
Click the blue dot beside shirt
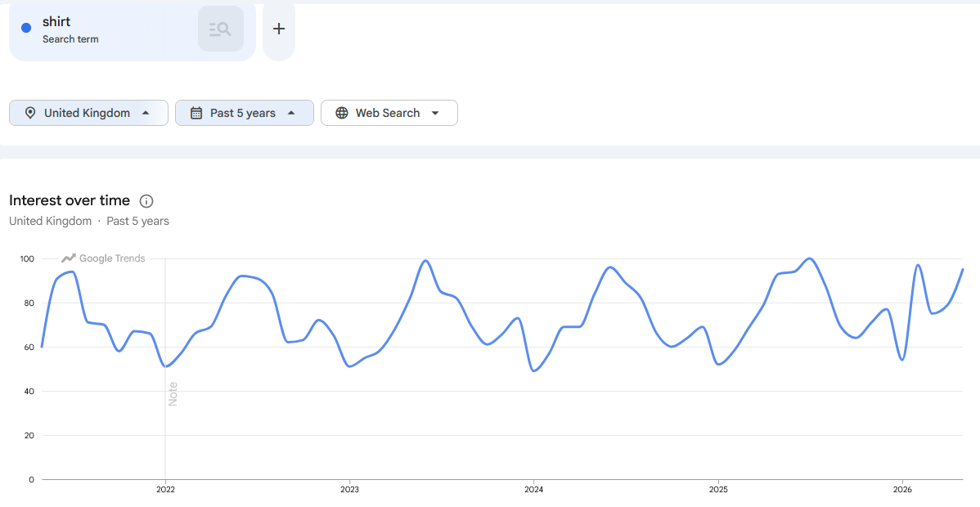26,28
